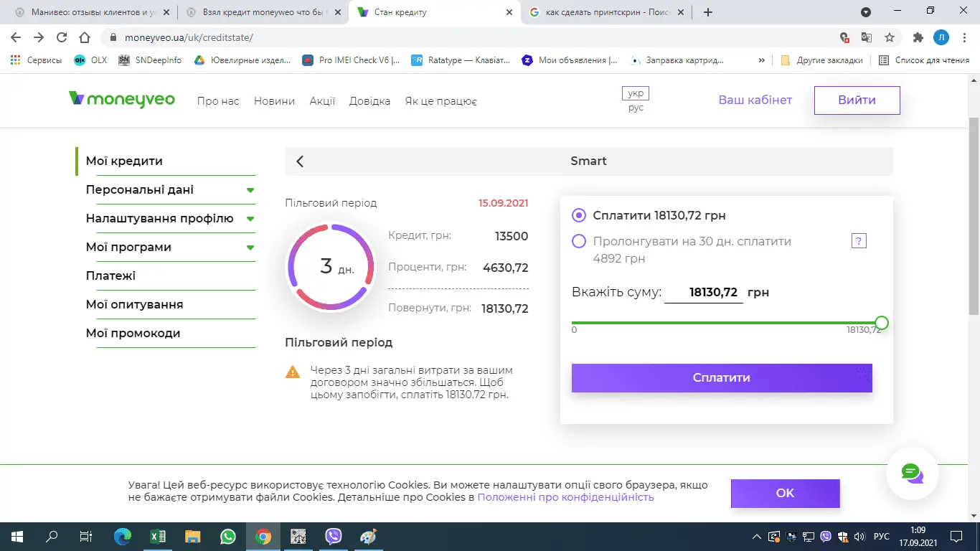
Task: Open the Акції menu item
Action: 322,101
